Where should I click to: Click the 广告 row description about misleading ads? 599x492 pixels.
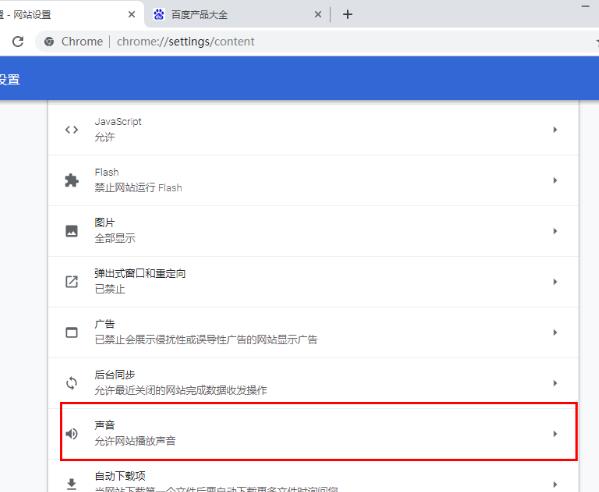point(206,340)
